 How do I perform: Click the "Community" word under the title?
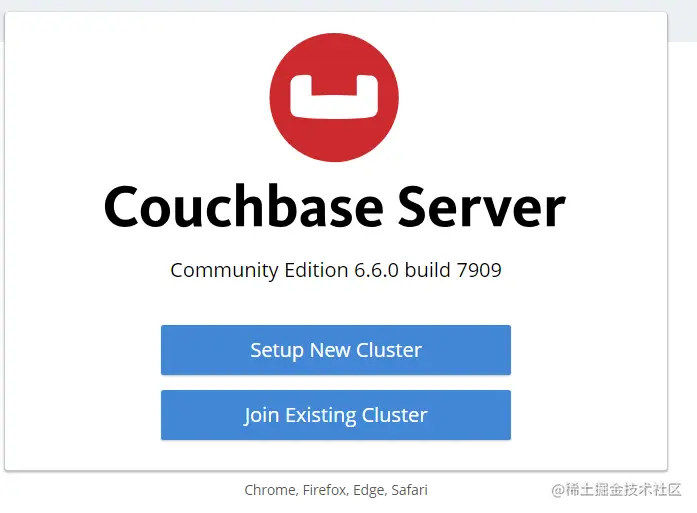[x=224, y=270]
